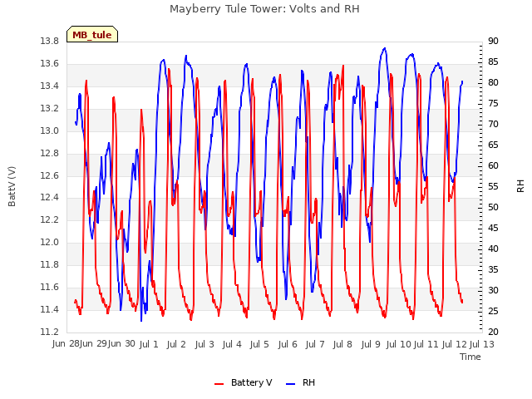The width and height of the screenshot is (532, 399).
Task: Click the 55 RH axis value
Action: pyautogui.click(x=493, y=186)
